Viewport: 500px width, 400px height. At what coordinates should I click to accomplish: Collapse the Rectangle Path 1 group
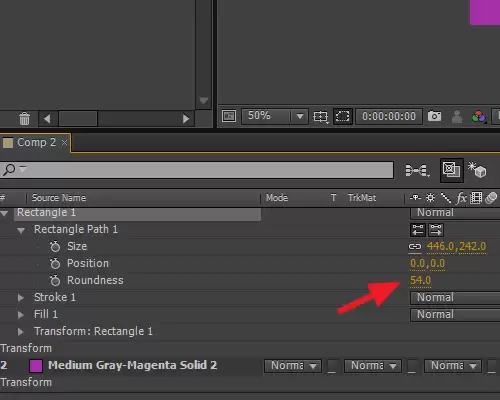pyautogui.click(x=21, y=230)
